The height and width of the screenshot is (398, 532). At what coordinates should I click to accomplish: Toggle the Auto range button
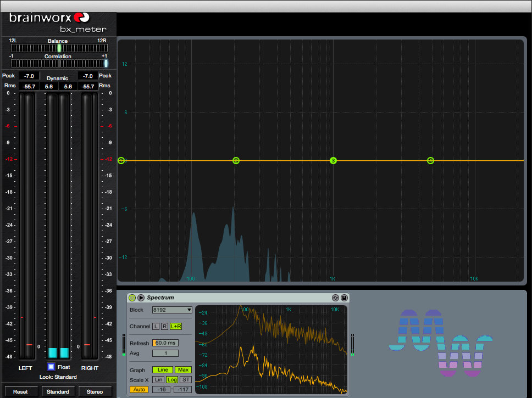pyautogui.click(x=139, y=390)
